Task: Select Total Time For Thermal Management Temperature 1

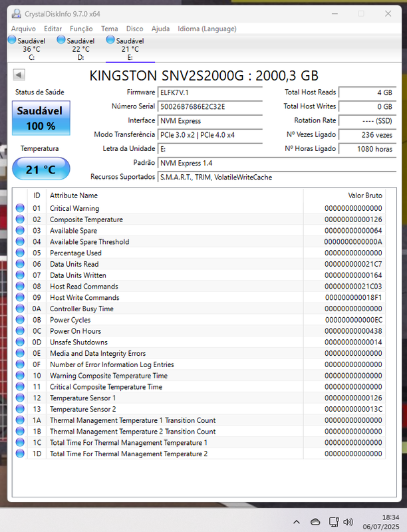Action: coord(199,442)
